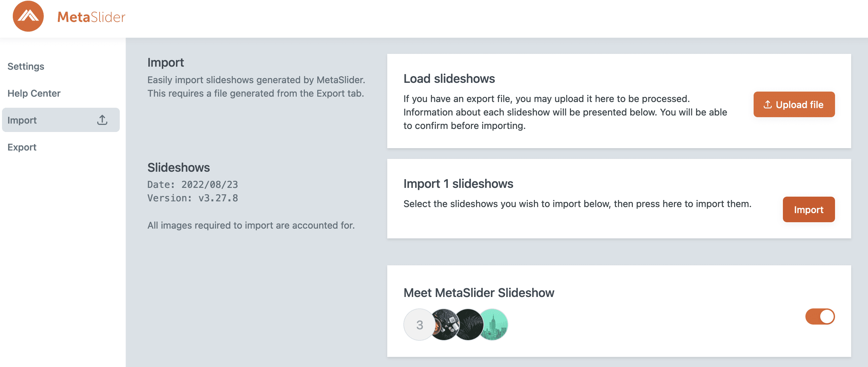This screenshot has height=367, width=868.
Task: Click the upload arrow icon beside Import
Action: [x=102, y=120]
